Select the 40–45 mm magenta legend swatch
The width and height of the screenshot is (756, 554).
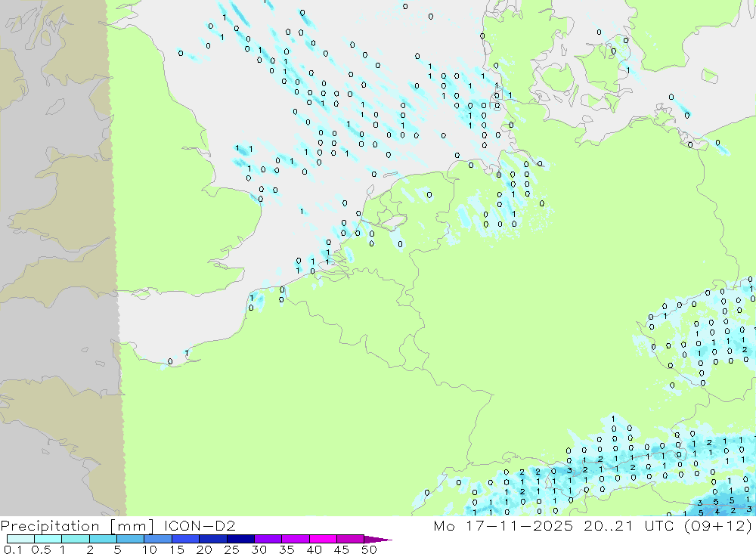[x=323, y=539]
